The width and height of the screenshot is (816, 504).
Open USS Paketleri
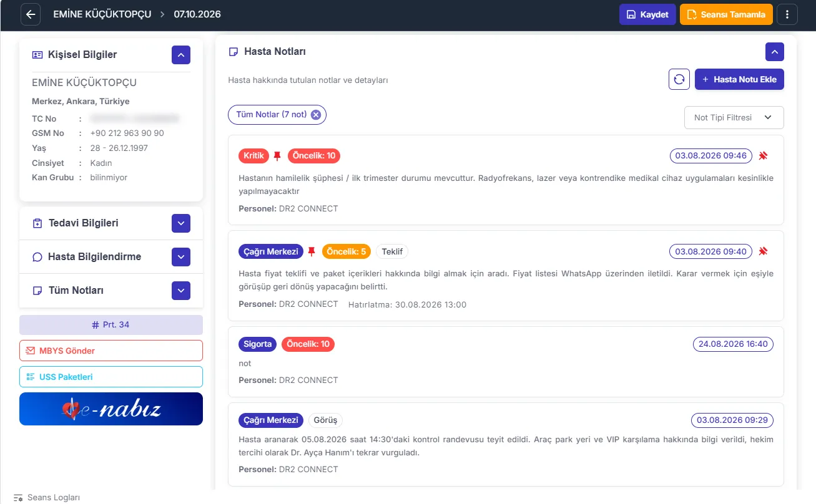[x=111, y=377]
